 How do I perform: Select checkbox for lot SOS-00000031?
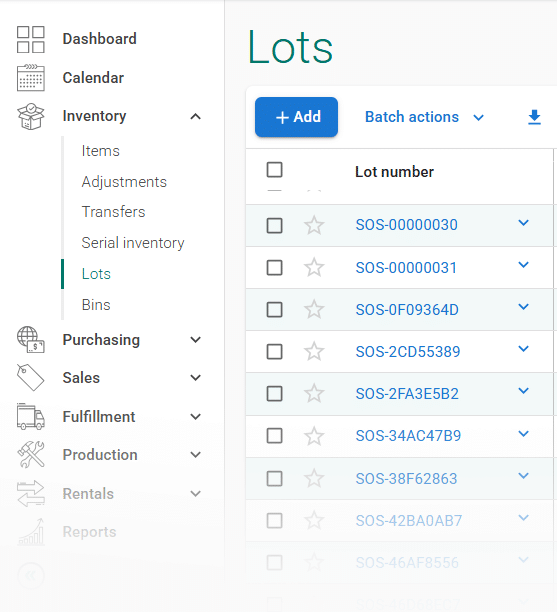click(x=274, y=268)
